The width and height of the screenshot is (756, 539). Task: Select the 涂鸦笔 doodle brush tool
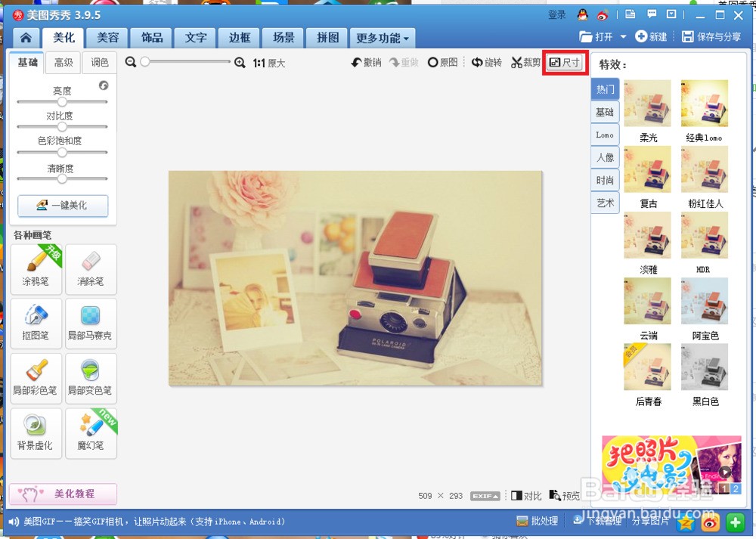point(36,269)
